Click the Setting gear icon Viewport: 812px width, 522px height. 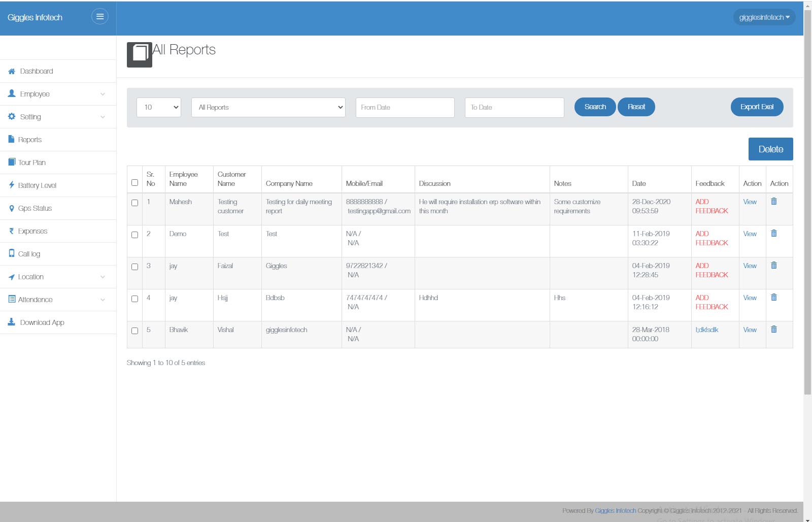pyautogui.click(x=12, y=116)
